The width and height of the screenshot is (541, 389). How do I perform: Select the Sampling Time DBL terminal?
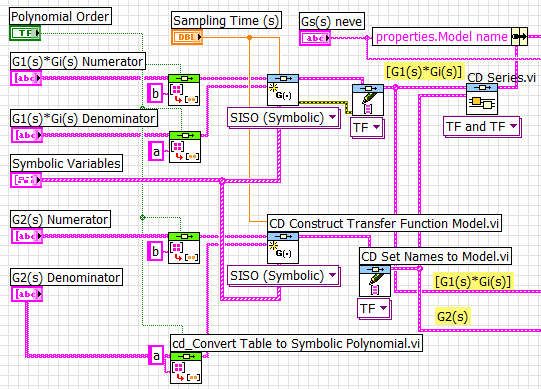(187, 37)
